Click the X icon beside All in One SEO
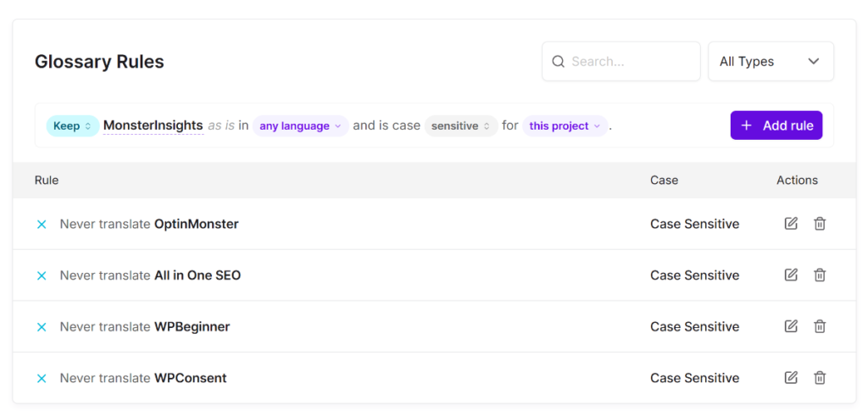Screen dimensions: 868x417 click(x=42, y=275)
